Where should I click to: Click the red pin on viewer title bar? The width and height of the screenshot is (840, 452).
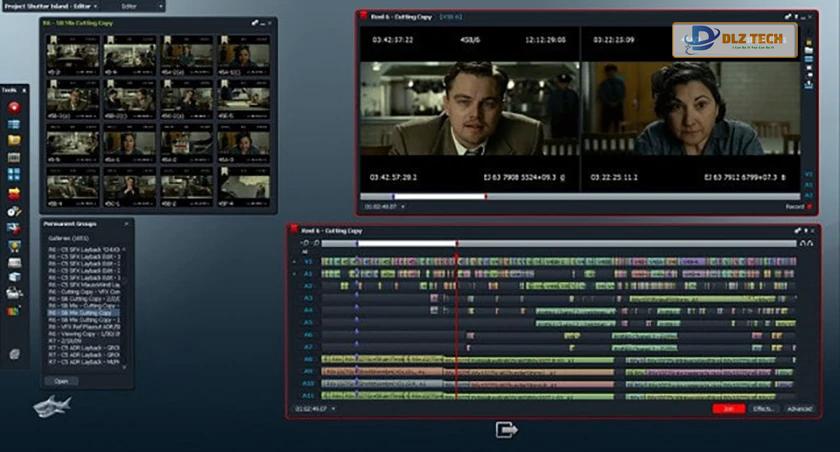(364, 15)
